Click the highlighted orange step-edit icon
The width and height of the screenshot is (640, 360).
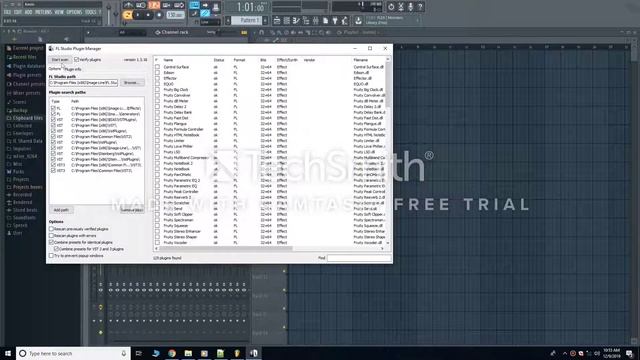pyautogui.click(x=154, y=5)
